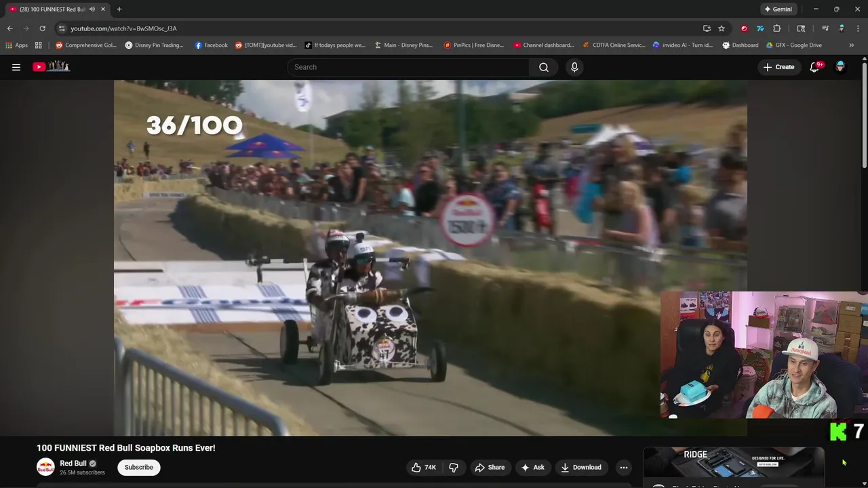This screenshot has height=488, width=868.
Task: Open the Red Bull channel avatar
Action: 45,467
